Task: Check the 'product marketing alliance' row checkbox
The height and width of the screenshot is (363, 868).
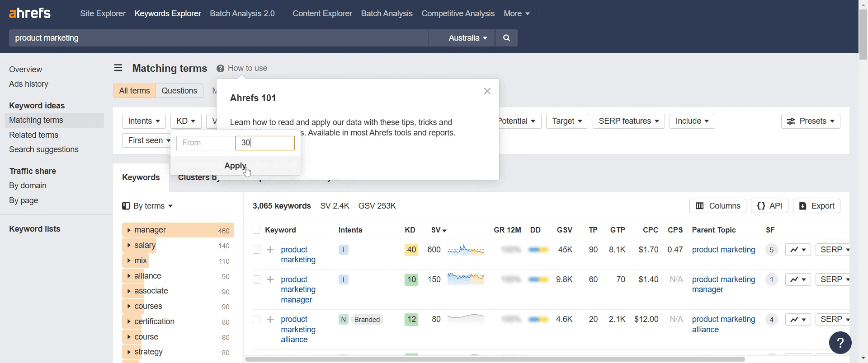Action: [x=256, y=319]
